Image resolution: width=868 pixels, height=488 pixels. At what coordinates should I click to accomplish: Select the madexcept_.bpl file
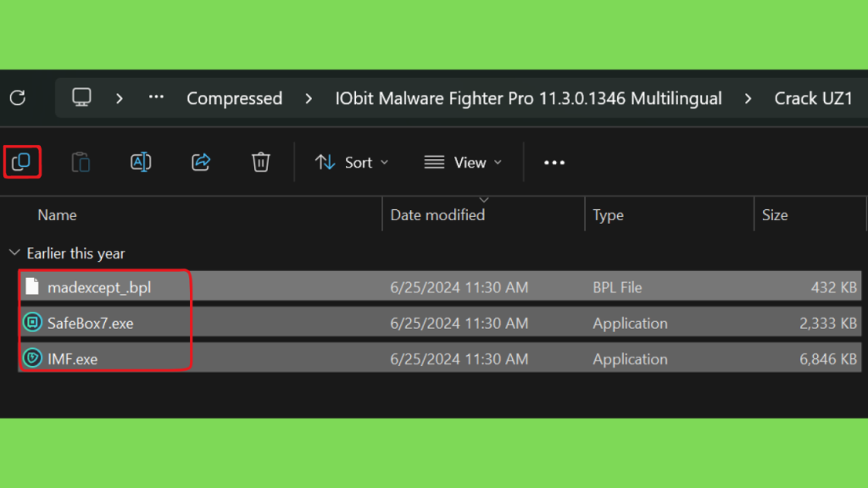click(x=440, y=286)
